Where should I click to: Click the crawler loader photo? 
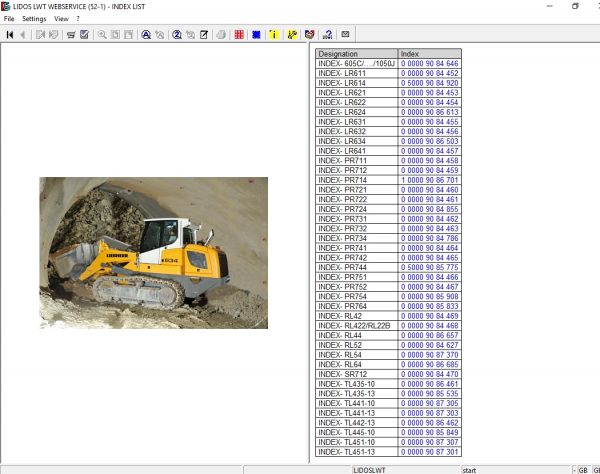click(153, 252)
